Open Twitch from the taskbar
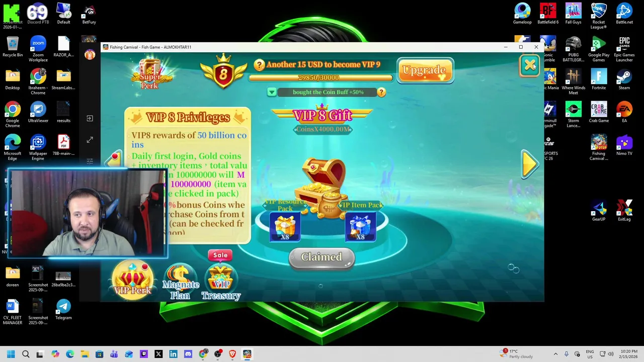 pos(144,354)
